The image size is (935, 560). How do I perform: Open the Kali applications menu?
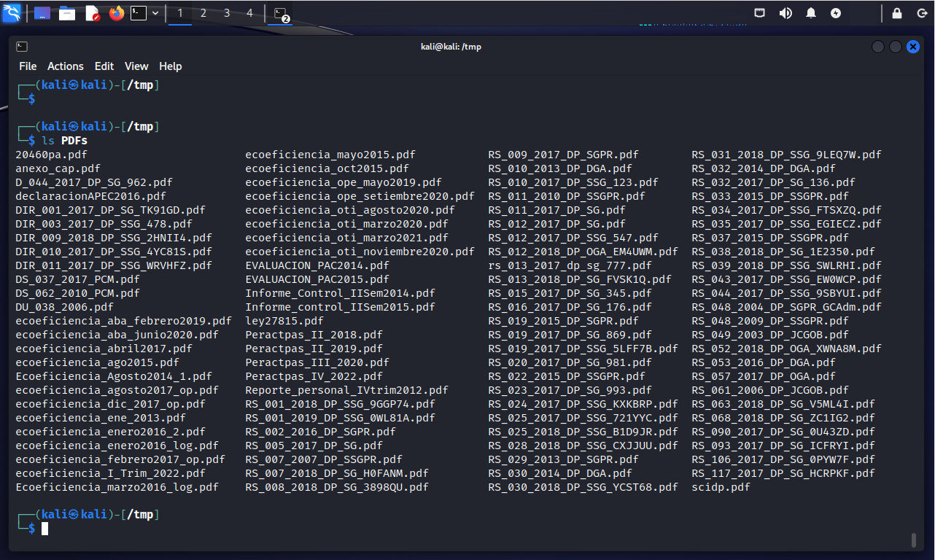pyautogui.click(x=12, y=12)
